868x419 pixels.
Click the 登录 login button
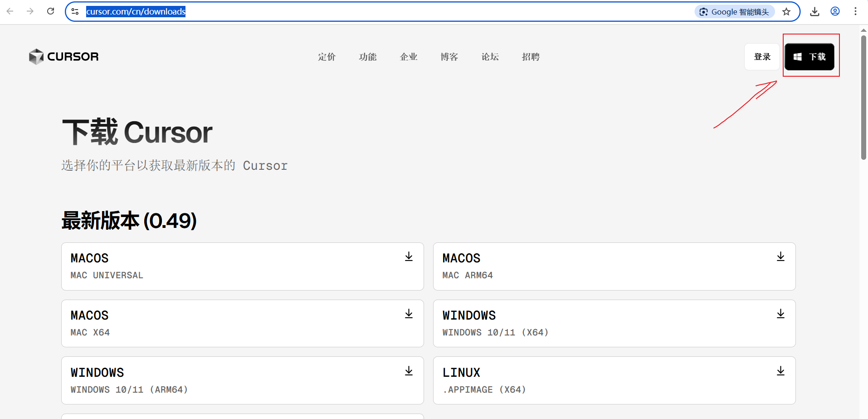(762, 57)
